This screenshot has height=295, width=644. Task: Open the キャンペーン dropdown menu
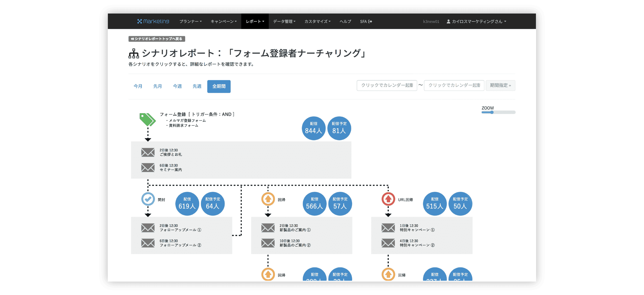point(224,21)
